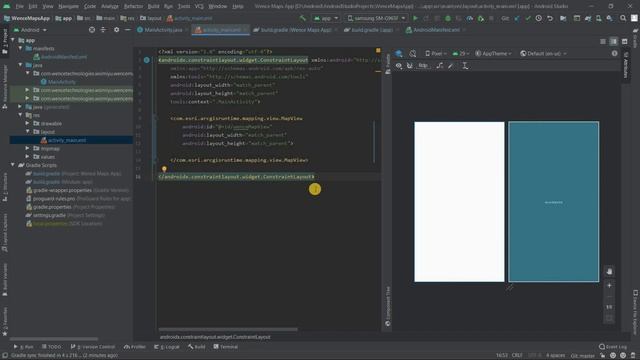Click the scroll from source target icon
640x360 pixels.
point(92,30)
